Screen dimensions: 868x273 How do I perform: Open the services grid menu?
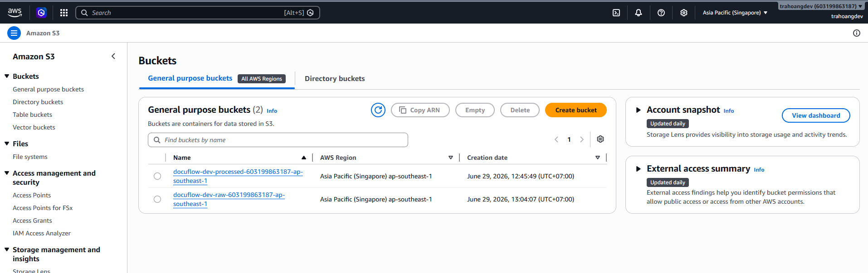click(64, 13)
